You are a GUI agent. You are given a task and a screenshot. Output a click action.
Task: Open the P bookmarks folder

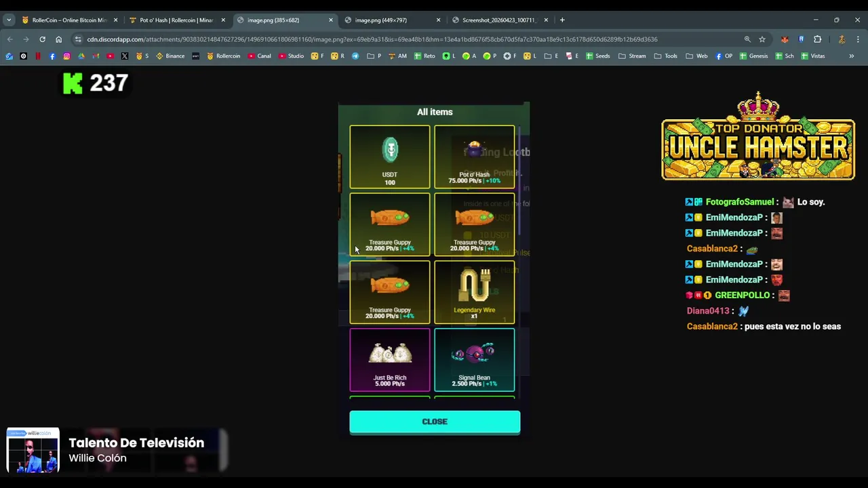click(374, 56)
